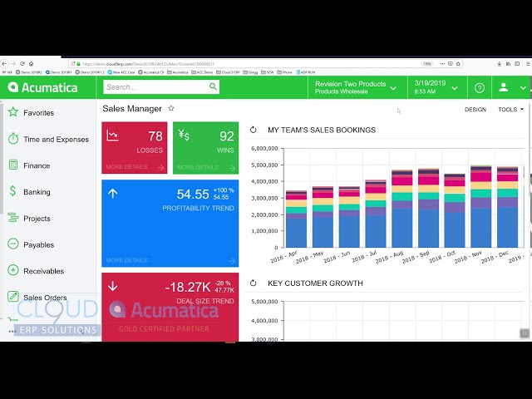
Task: Bookmark this page with the star icon
Action: tap(458, 63)
